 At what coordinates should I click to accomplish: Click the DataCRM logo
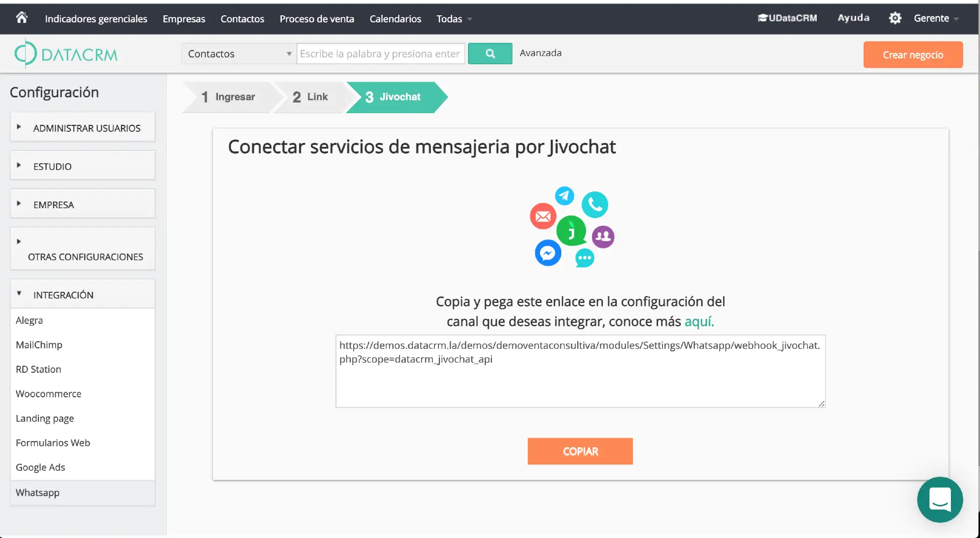pos(66,54)
